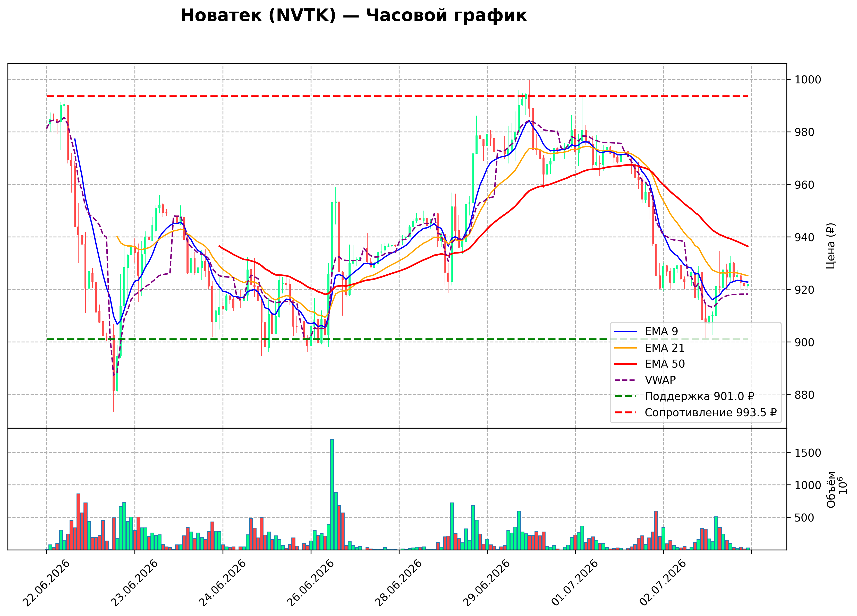Select the Поддержка 901.0 ₽ legend item

[684, 396]
